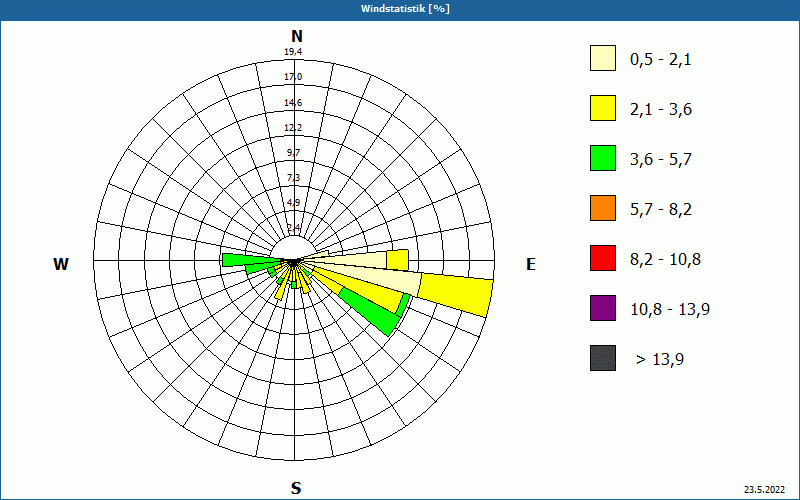Click the Windstatistik [%] title
Screen dimensions: 800x500
pos(405,9)
